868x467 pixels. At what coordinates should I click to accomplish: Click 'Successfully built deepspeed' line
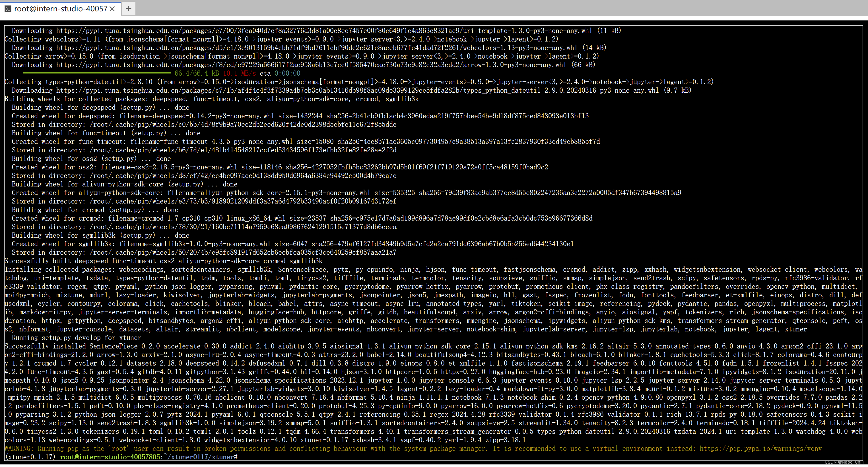pos(163,261)
